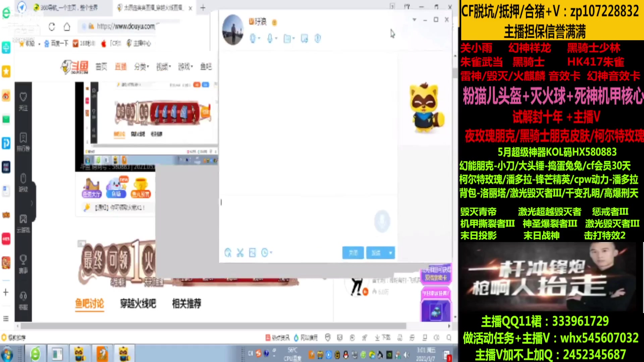The height and width of the screenshot is (362, 644).
Task: Open the 收藏 favorites star bookmark
Action: pyautogui.click(x=27, y=43)
